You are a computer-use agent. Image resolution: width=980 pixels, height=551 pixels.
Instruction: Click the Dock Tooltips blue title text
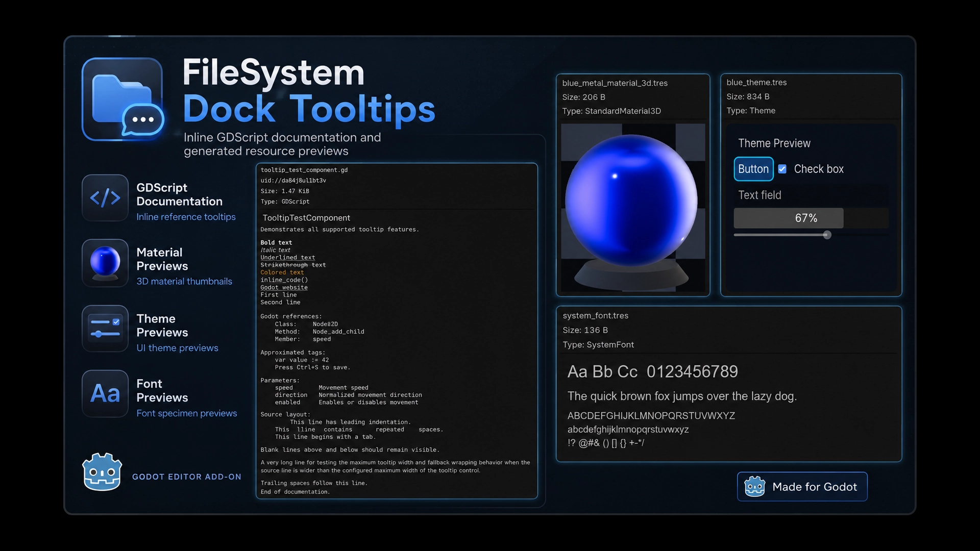point(309,109)
